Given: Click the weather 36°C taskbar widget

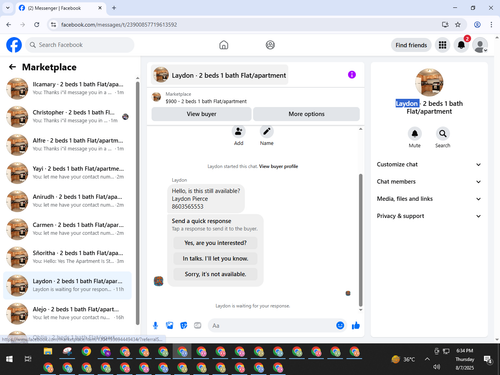Looking at the screenshot, I should (x=403, y=359).
